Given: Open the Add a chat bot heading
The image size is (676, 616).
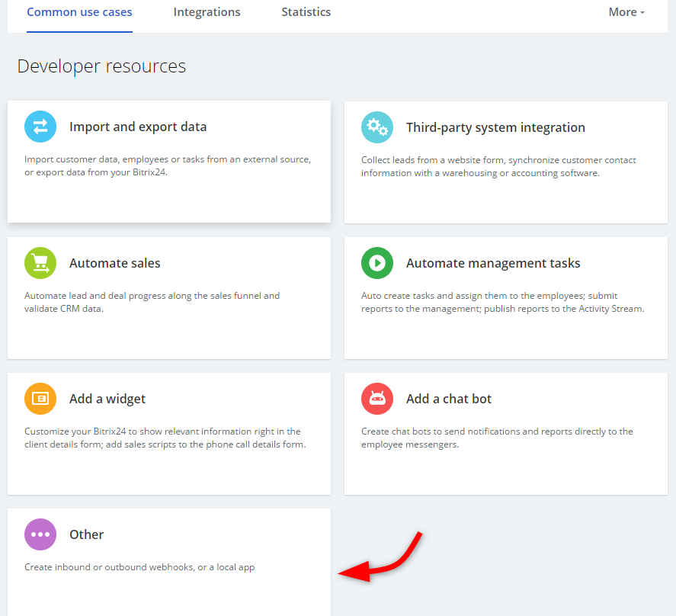Looking at the screenshot, I should (x=449, y=399).
